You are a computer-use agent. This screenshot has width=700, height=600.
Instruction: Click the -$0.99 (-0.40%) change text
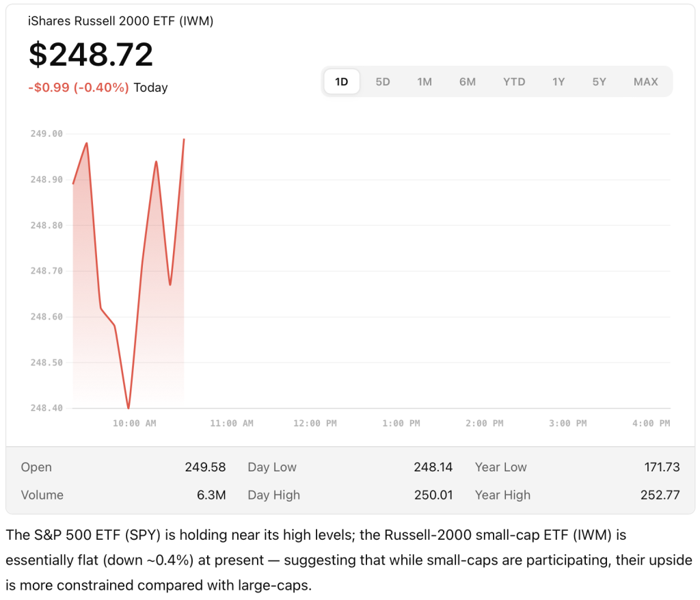[x=79, y=88]
